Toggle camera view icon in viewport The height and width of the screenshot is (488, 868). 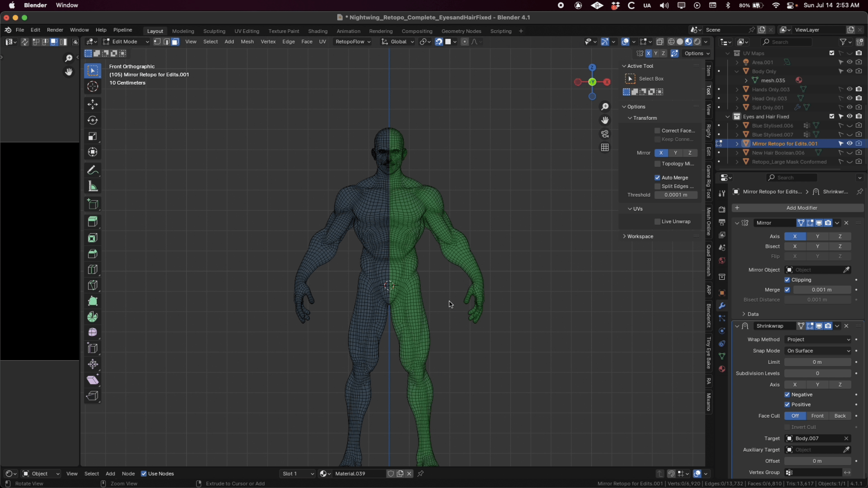[x=605, y=134]
